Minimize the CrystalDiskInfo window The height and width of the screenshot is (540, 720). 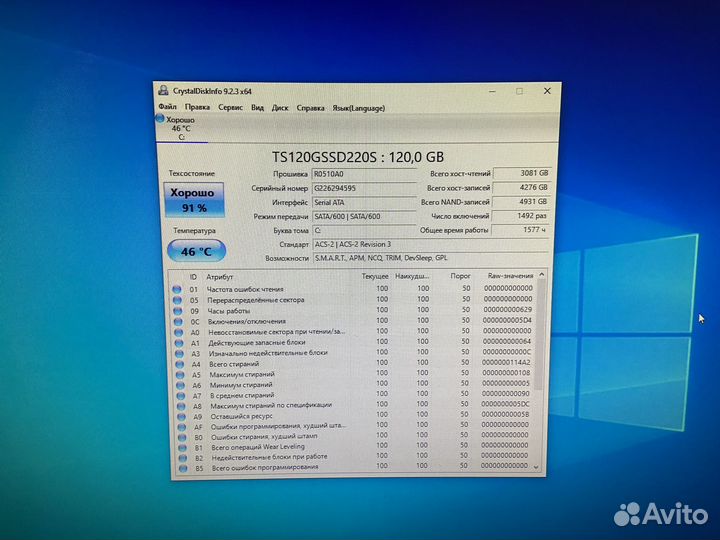(x=492, y=91)
